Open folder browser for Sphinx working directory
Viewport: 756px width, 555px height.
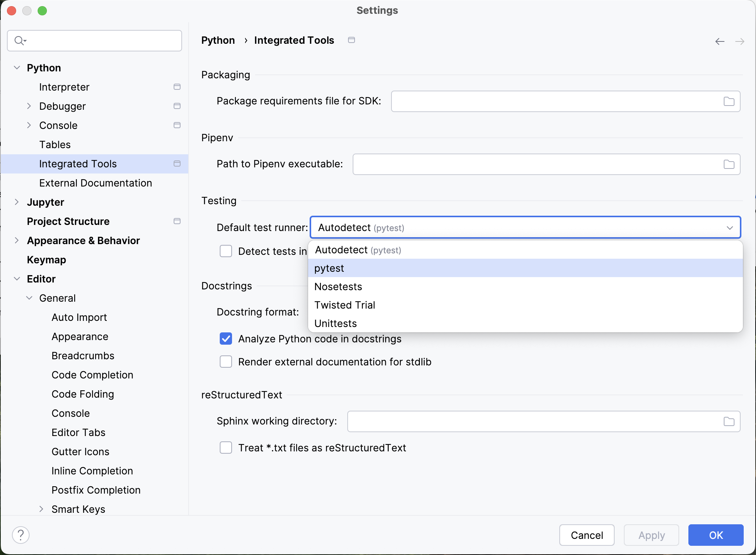tap(729, 421)
